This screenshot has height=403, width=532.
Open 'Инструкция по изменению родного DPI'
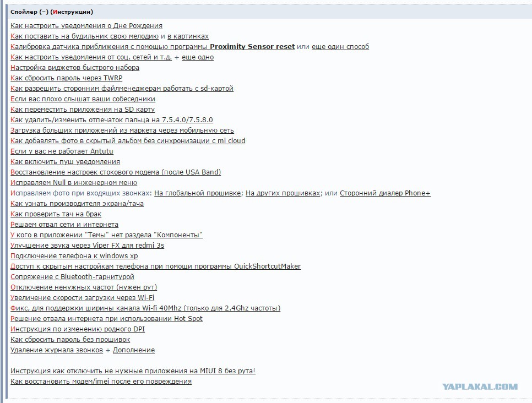[x=77, y=329]
